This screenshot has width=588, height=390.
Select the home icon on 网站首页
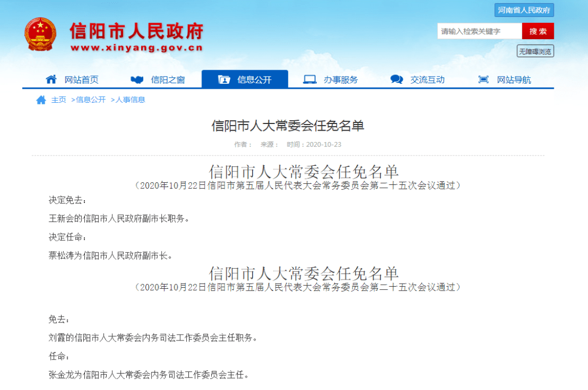(51, 79)
